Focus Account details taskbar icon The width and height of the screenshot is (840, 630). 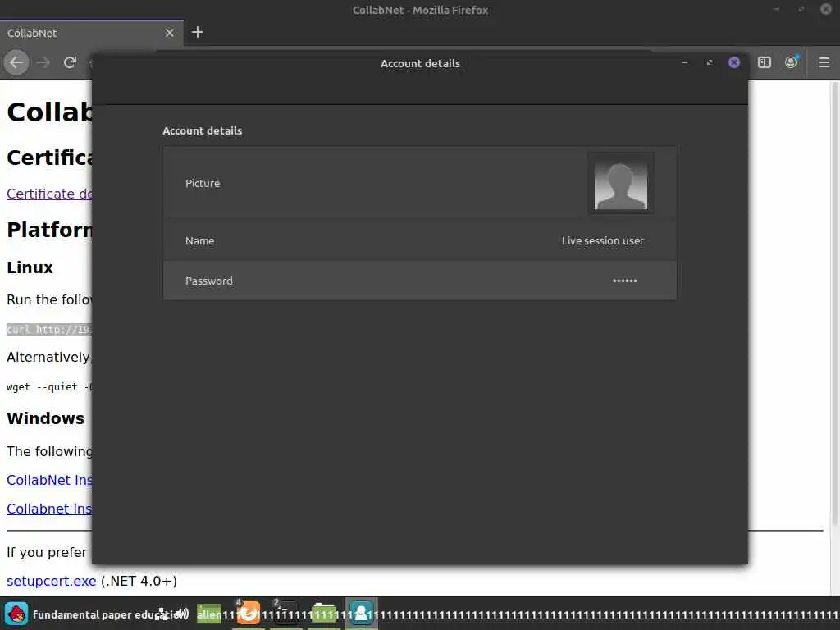tap(362, 614)
